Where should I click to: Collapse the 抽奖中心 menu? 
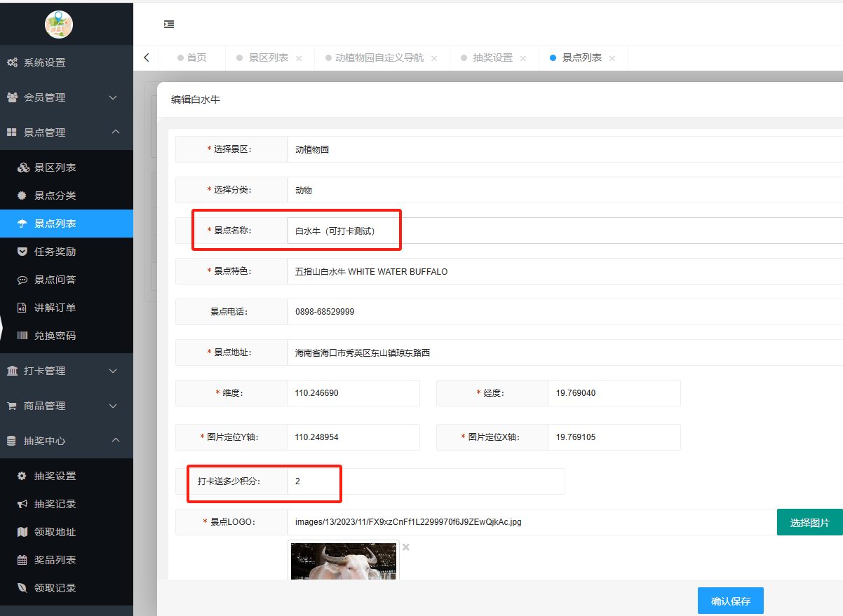tap(116, 440)
